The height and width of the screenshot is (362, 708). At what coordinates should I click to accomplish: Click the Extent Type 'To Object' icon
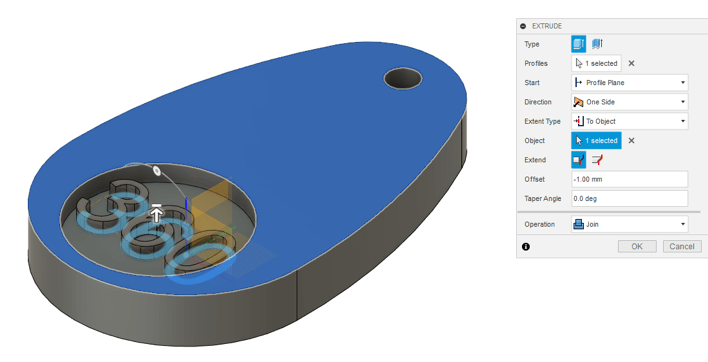click(x=578, y=121)
